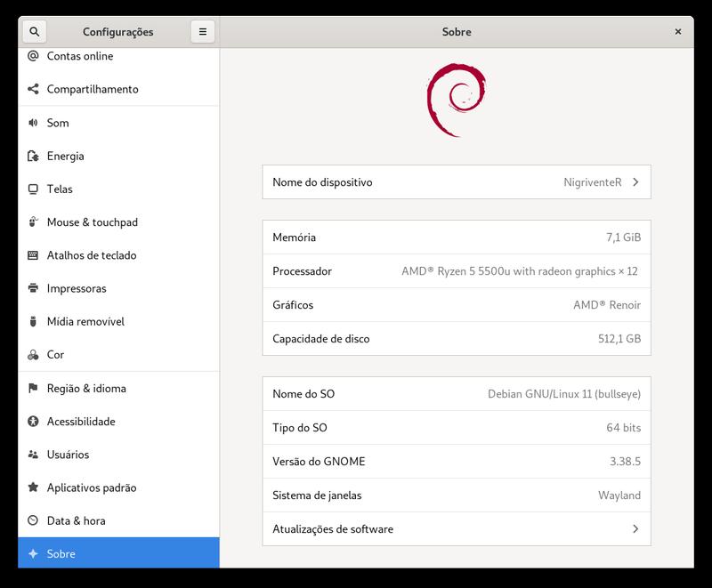Open Aplicativos padrão panel
This screenshot has height=588, width=712.
click(91, 487)
